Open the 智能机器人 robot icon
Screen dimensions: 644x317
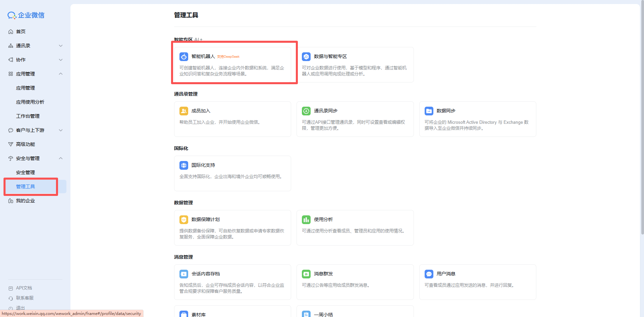pyautogui.click(x=184, y=56)
